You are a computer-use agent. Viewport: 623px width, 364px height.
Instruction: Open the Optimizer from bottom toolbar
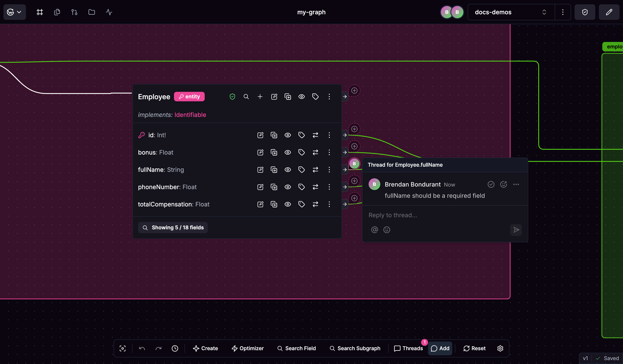[x=248, y=348]
